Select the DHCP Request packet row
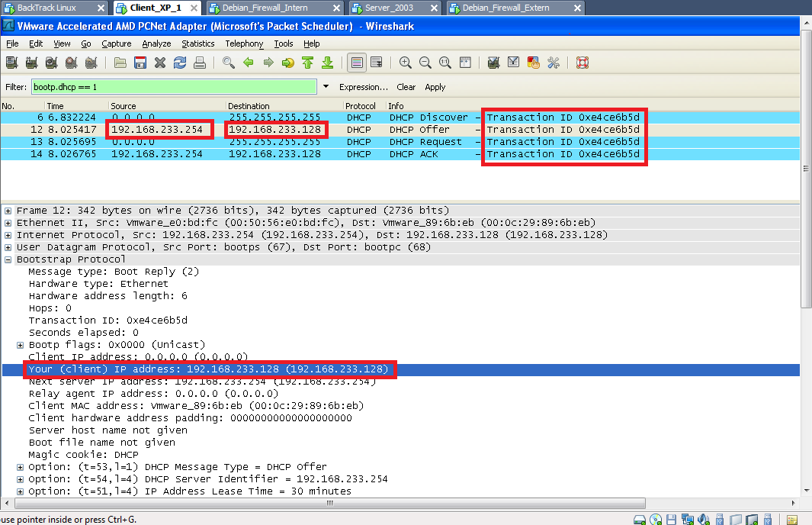 coord(400,141)
